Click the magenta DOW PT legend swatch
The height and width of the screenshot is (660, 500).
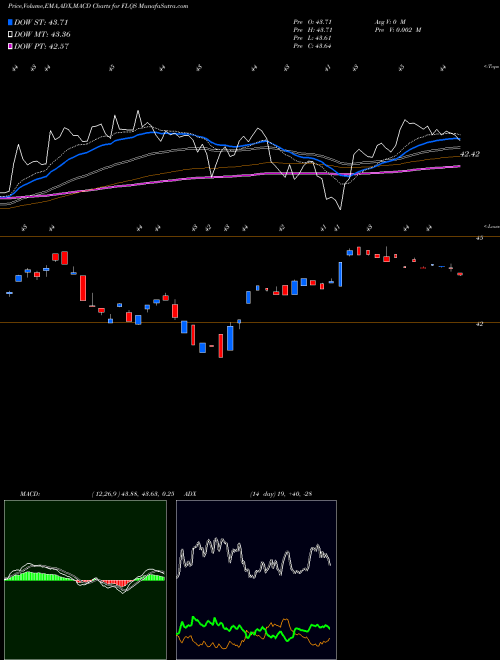click(11, 46)
